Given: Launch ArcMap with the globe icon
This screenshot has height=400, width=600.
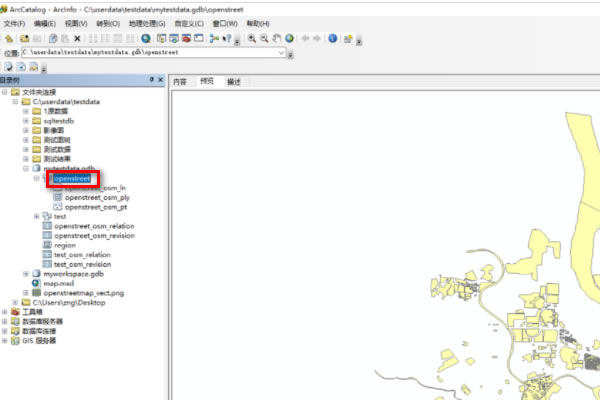Looking at the screenshot, I should [x=145, y=38].
